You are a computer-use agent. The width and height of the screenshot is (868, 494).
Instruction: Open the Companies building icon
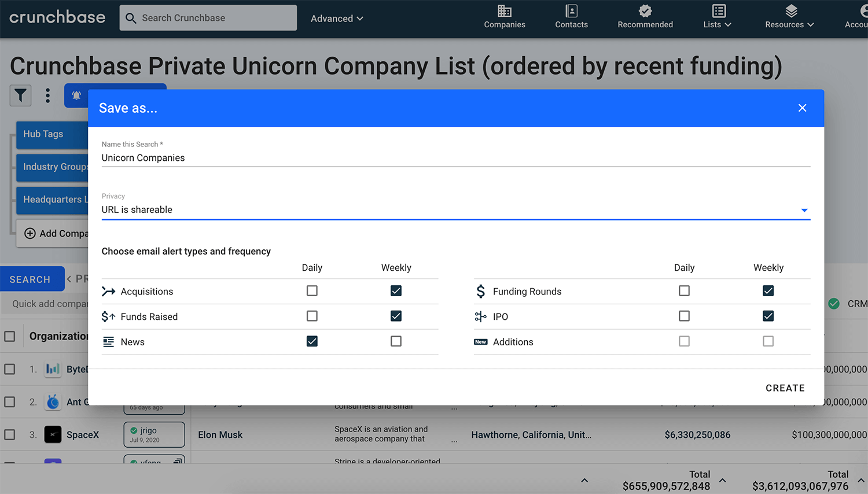(505, 11)
